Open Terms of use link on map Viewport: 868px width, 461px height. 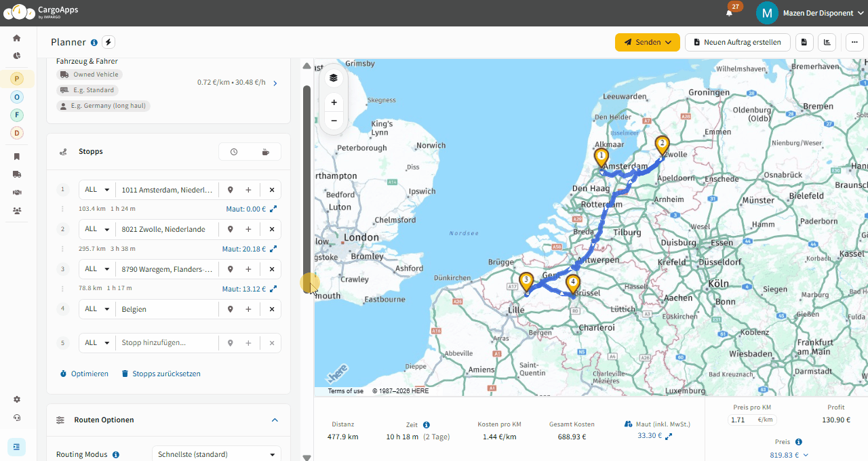pyautogui.click(x=346, y=391)
